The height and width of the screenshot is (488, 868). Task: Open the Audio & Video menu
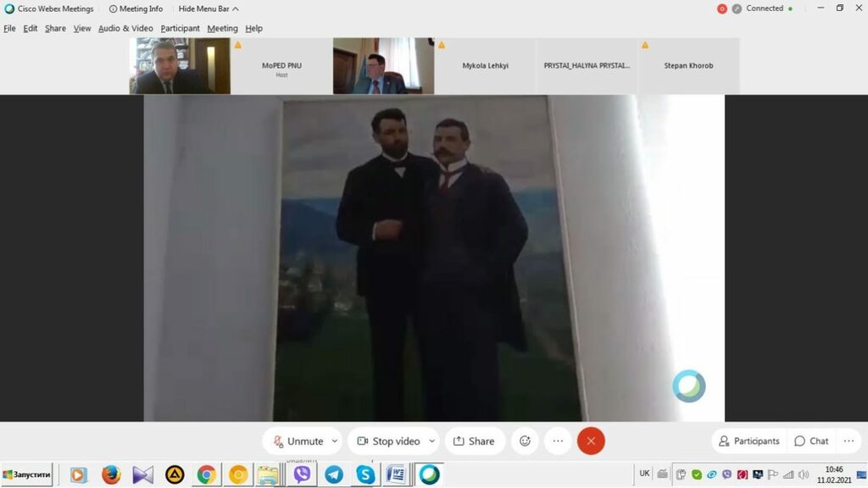[x=125, y=28]
